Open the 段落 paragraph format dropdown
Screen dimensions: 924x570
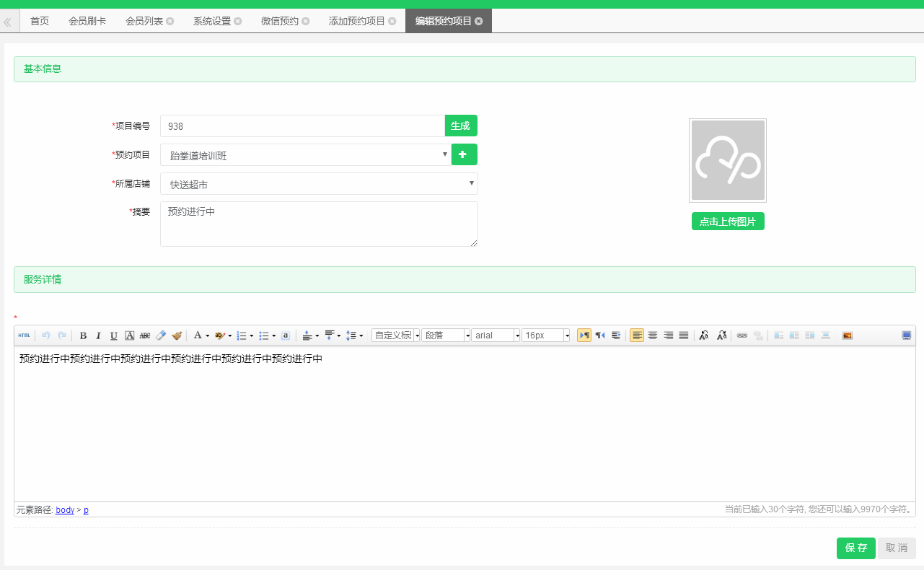pos(446,336)
